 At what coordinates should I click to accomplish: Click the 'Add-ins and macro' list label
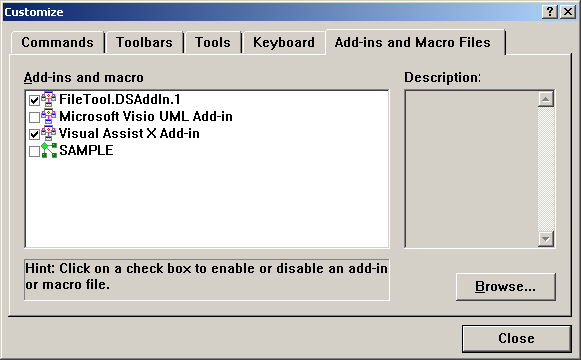[x=84, y=77]
